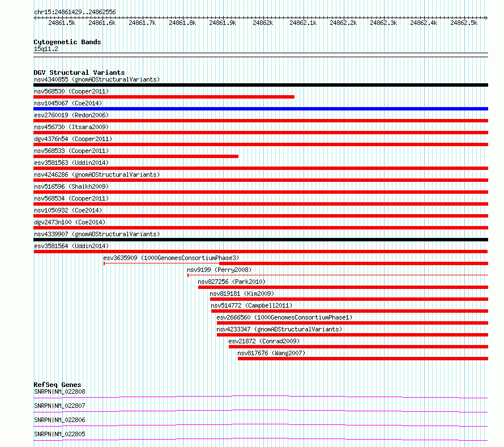Viewport: 504px width, 447px height.
Task: Click the chr15:24861429..24862556 coordinates text
Action: (75, 12)
